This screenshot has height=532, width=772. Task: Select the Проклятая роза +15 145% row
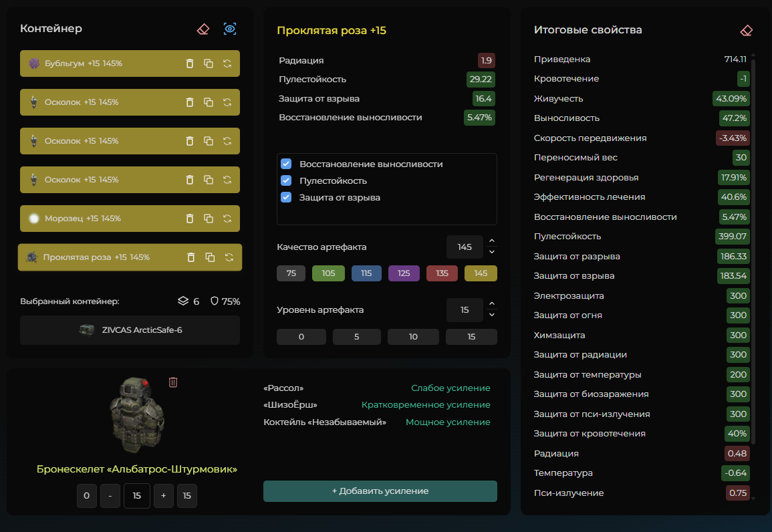pos(130,257)
